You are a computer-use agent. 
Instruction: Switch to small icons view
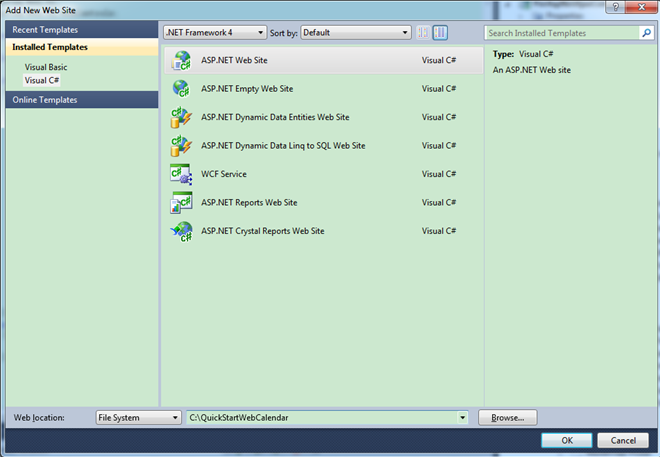423,32
